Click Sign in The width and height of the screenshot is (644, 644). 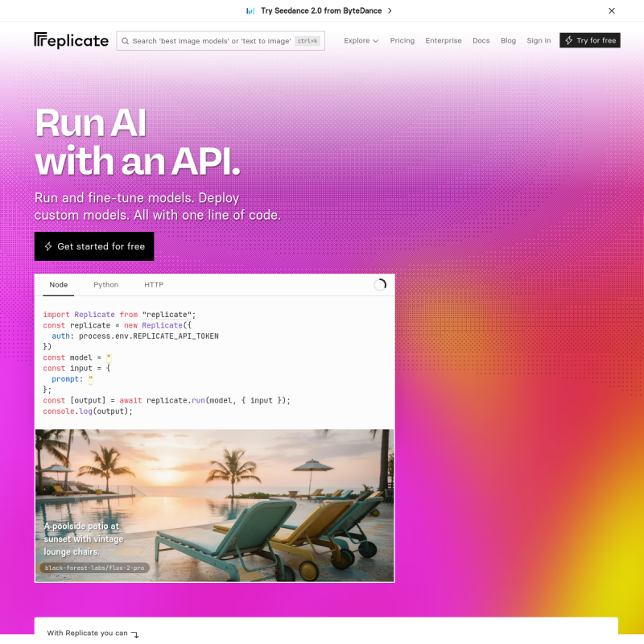pyautogui.click(x=539, y=41)
